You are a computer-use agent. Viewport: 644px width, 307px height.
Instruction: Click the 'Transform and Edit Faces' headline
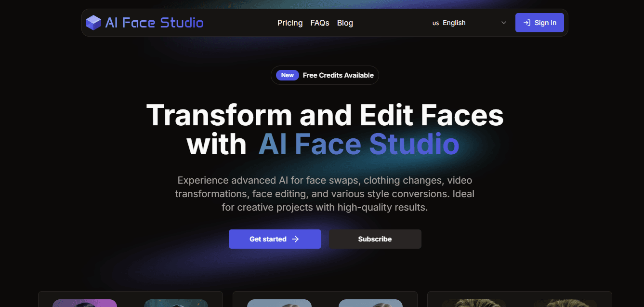(325, 115)
